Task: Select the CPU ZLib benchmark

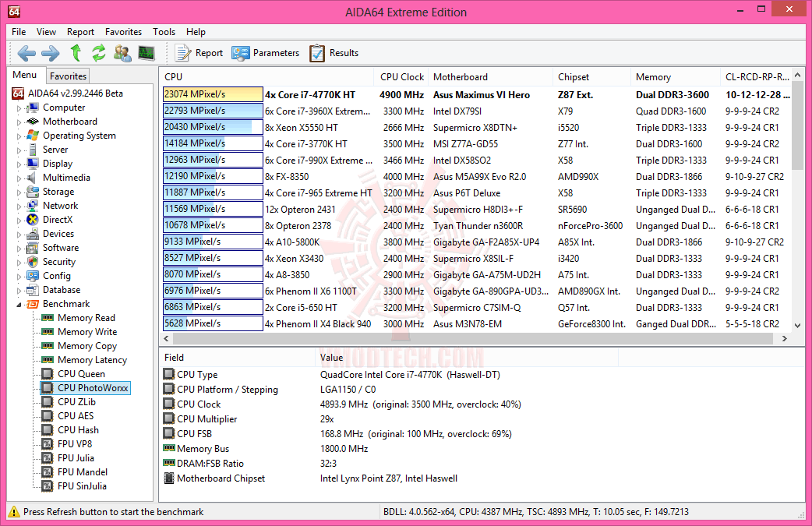Action: coord(76,402)
